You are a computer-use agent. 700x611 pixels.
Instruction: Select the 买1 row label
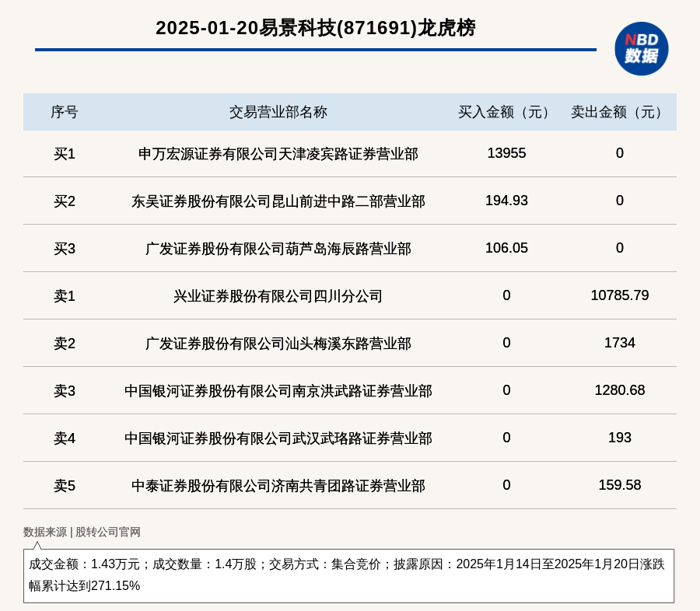[x=65, y=154]
